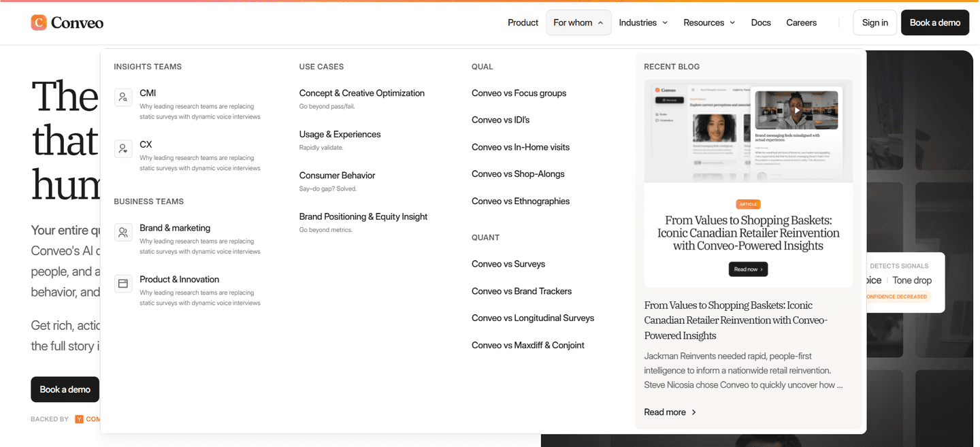Open the Careers page
Screen dimensions: 980x447
click(801, 22)
